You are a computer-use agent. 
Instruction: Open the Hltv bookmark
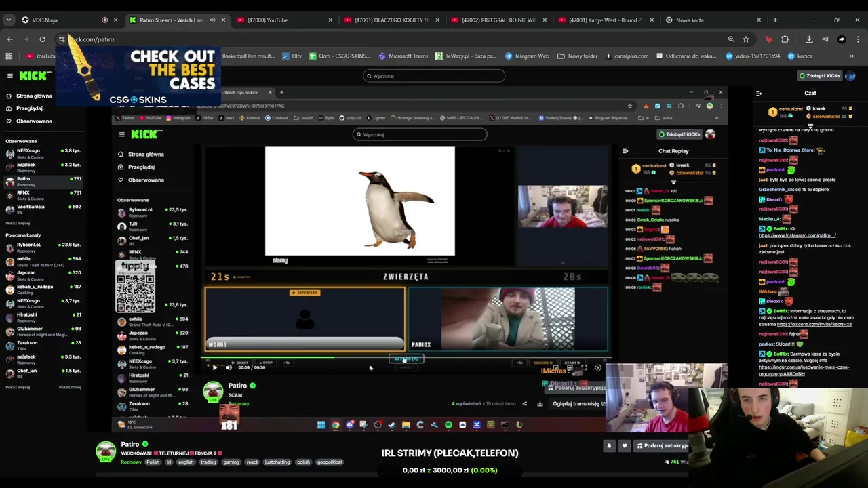pyautogui.click(x=292, y=56)
